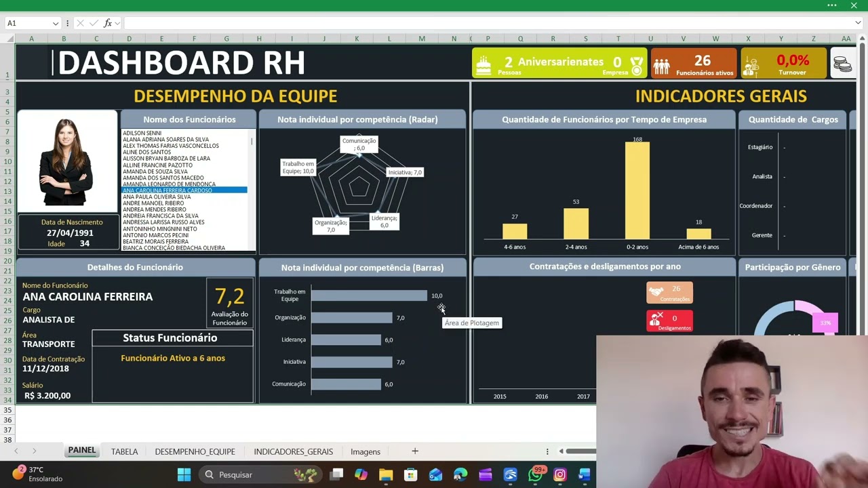Open the sheet tab options dots
868x488 pixels.
[547, 451]
